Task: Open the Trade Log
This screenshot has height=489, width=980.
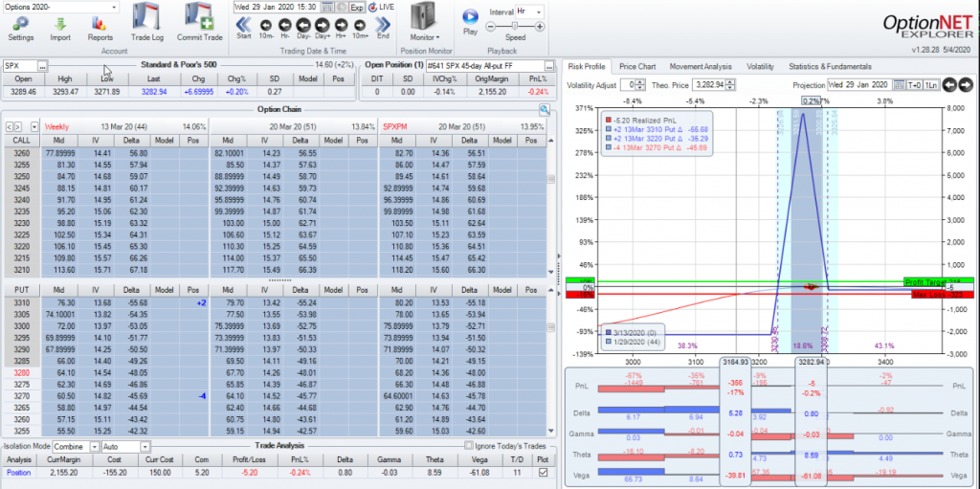Action: coord(146,23)
